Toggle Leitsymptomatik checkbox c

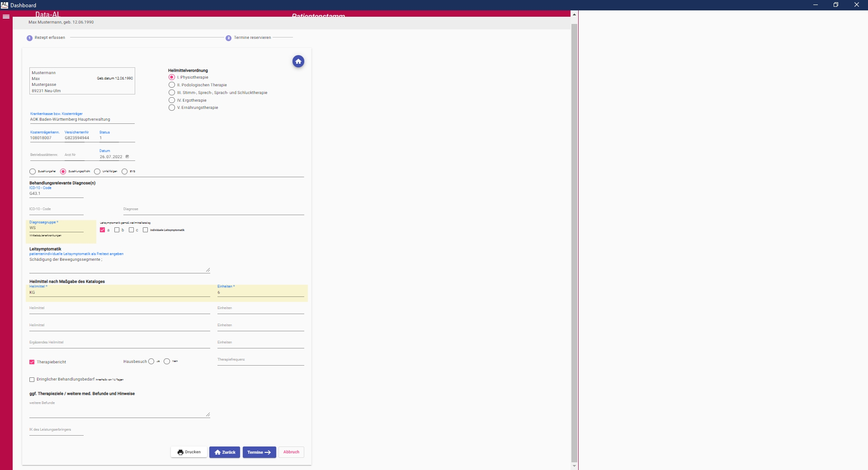tap(132, 230)
